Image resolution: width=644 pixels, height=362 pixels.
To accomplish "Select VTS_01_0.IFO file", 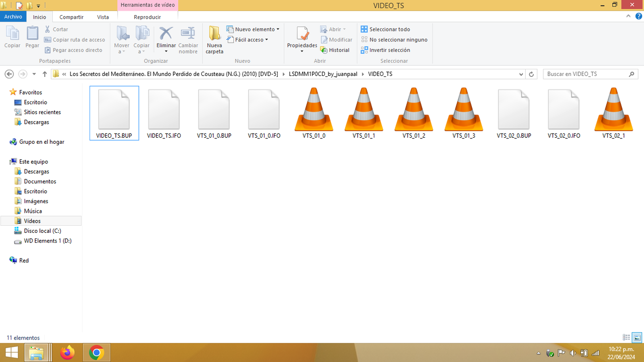I will click(x=264, y=113).
